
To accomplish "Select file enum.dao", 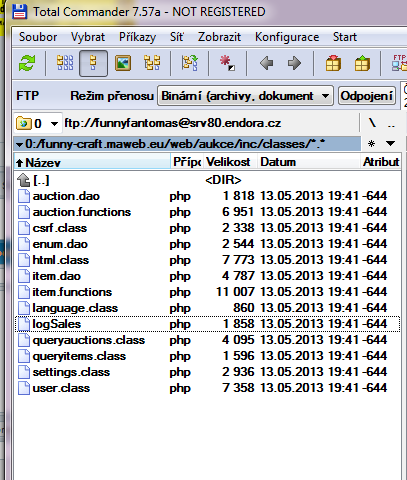I will pos(207,244).
